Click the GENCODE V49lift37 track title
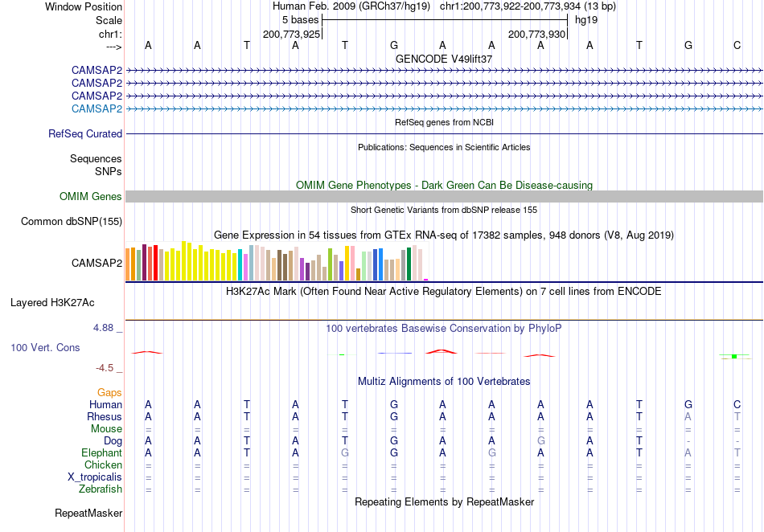Viewport: 764px width, 532px height. (x=444, y=59)
